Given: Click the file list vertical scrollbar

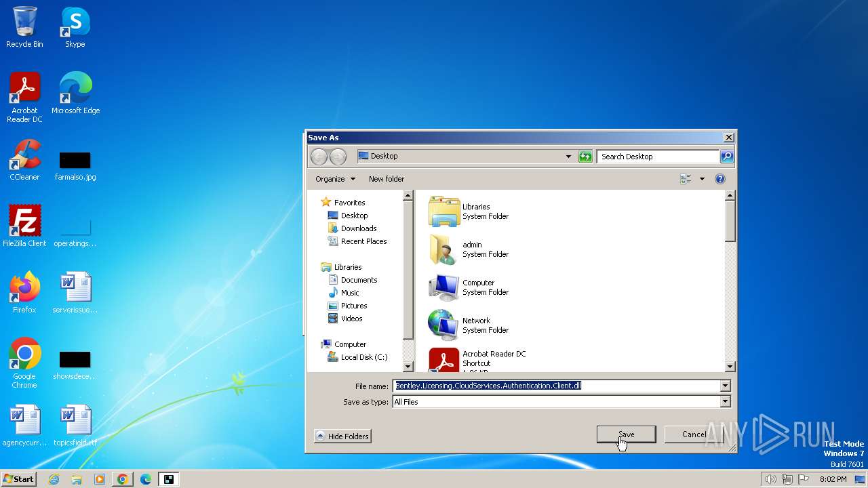Looking at the screenshot, I should (730, 281).
